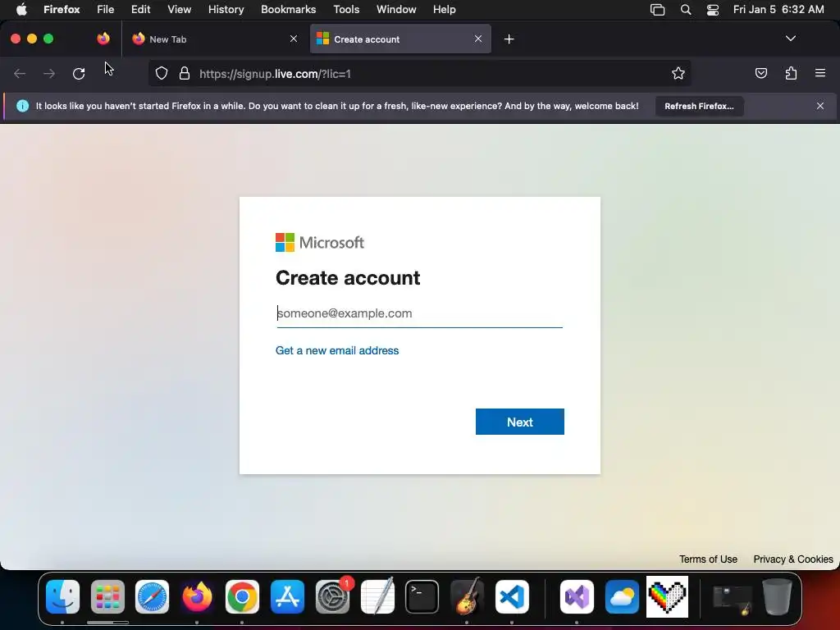The height and width of the screenshot is (630, 840).
Task: Save page to Pocket
Action: (760, 73)
